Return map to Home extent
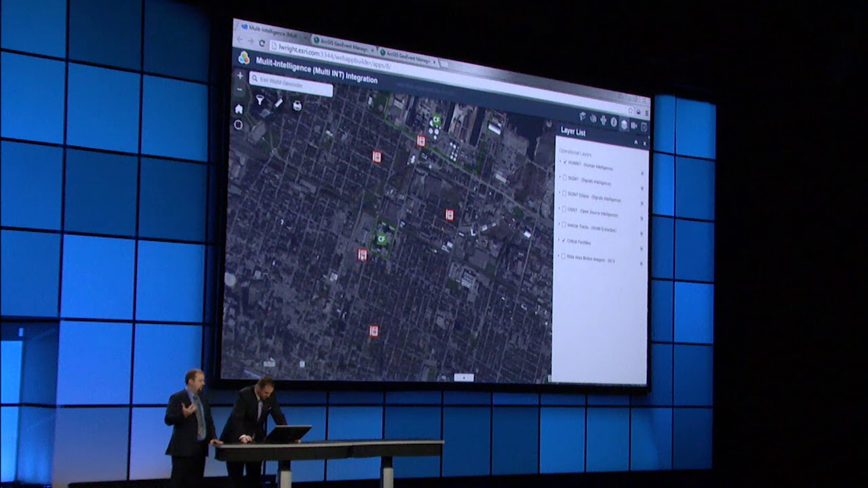868x488 pixels. 239,108
